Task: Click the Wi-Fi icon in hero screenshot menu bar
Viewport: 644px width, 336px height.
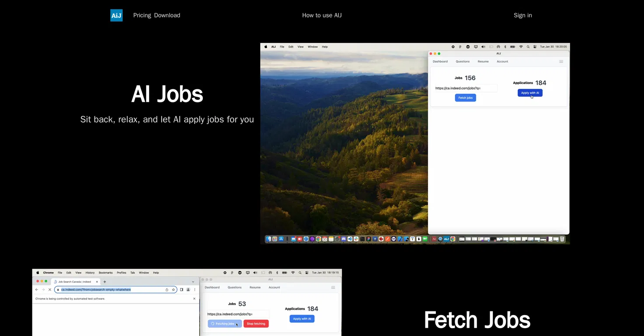Action: (x=521, y=47)
